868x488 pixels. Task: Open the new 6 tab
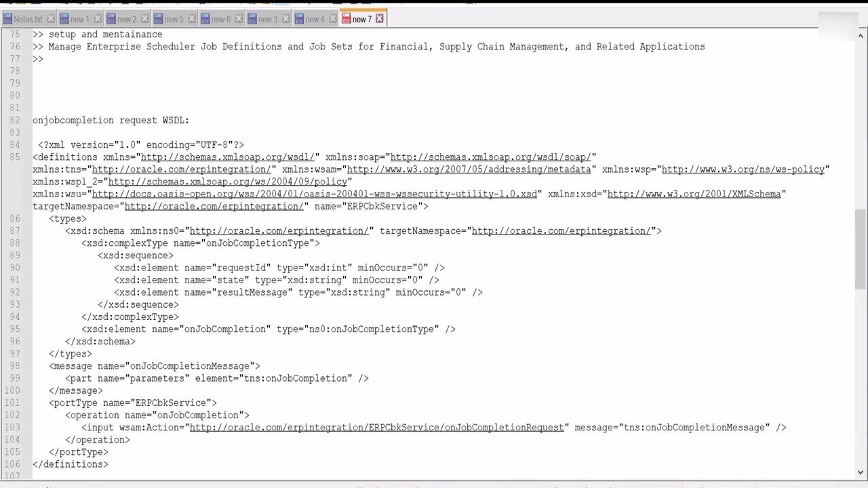pyautogui.click(x=220, y=19)
